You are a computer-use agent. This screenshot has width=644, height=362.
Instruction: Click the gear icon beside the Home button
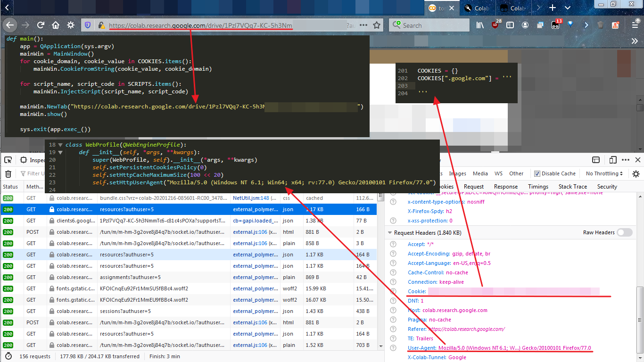coord(71,25)
